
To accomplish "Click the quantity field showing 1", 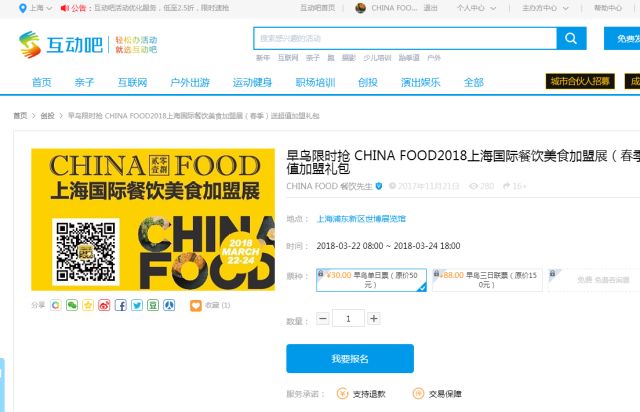I will [348, 318].
